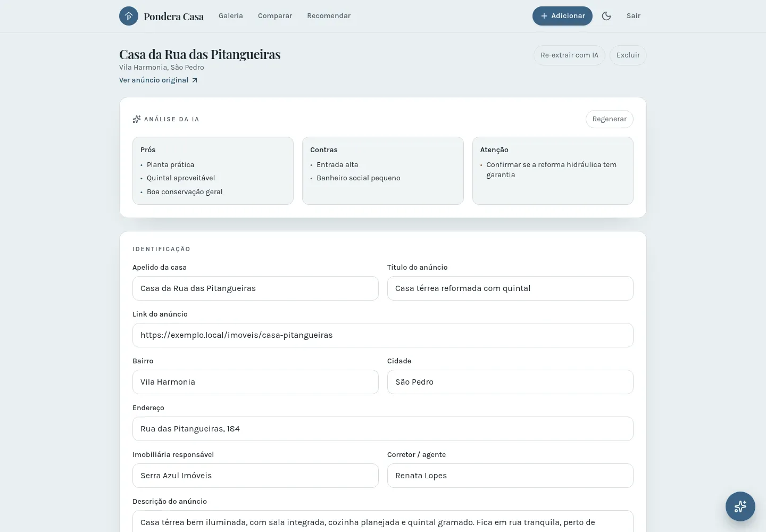Click the Excluir button
This screenshot has height=532, width=766.
tap(628, 55)
